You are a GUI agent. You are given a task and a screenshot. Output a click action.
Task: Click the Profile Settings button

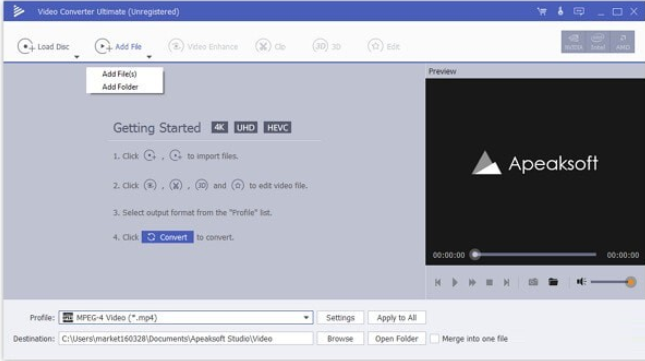point(340,317)
